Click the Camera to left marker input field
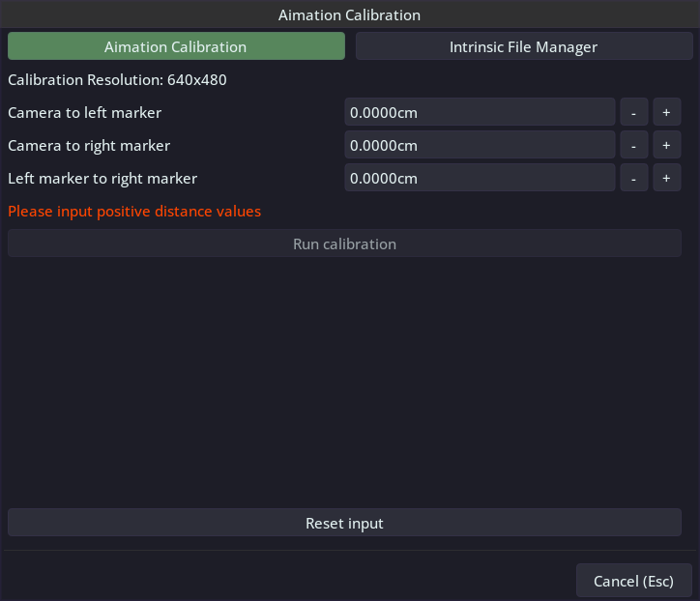The width and height of the screenshot is (700, 601). [x=480, y=113]
